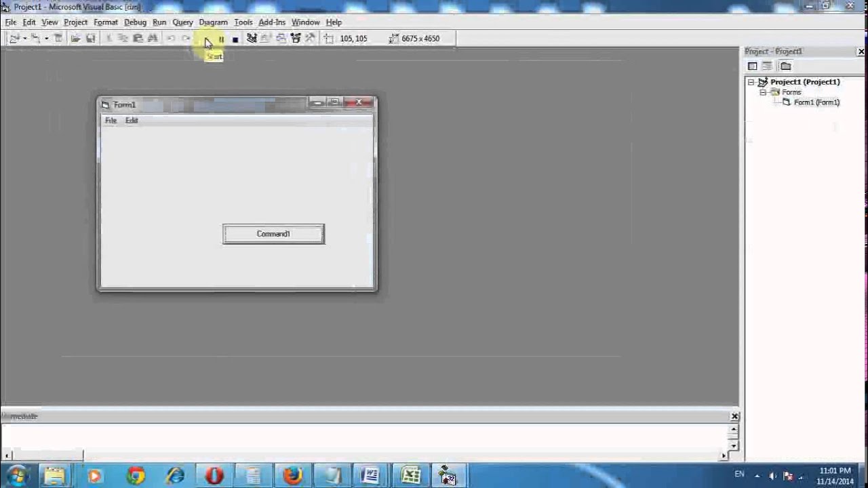Collapse the Project1 (Project1) tree node
This screenshot has width=868, height=488.
click(x=751, y=82)
